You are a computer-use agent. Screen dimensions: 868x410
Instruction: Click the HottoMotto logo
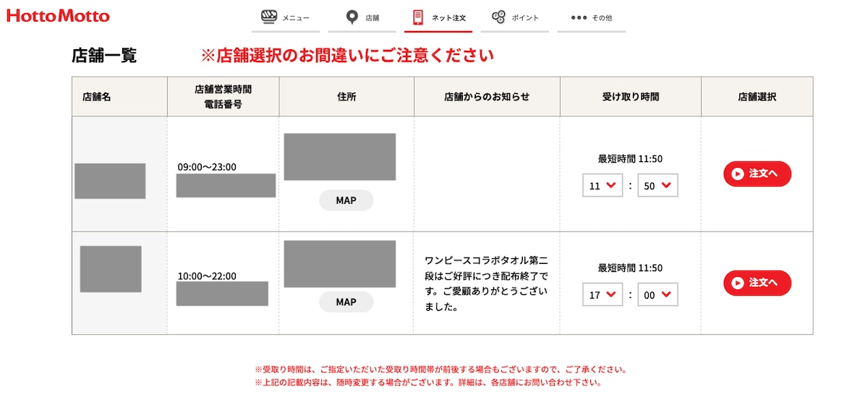tap(58, 16)
